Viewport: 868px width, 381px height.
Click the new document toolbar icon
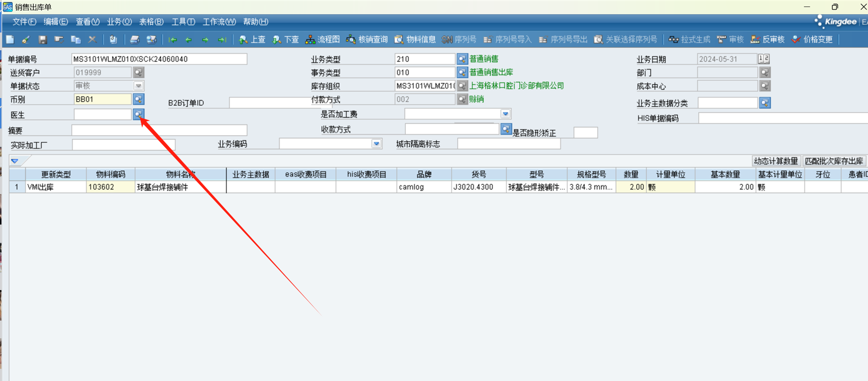[10, 40]
